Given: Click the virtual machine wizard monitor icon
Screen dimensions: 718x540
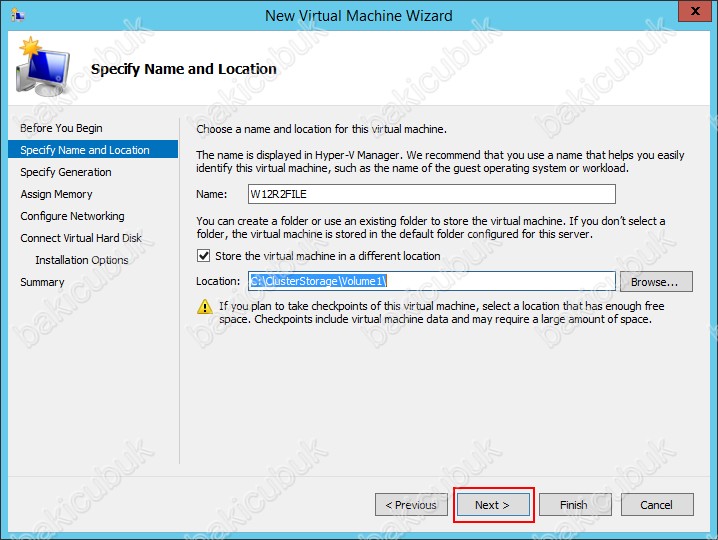Looking at the screenshot, I should 43,67.
